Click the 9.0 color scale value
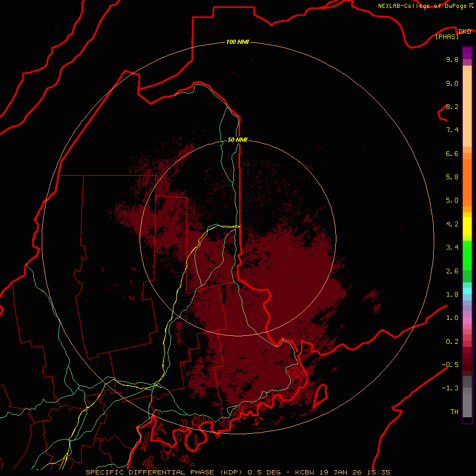This screenshot has width=476, height=476. pyautogui.click(x=452, y=83)
